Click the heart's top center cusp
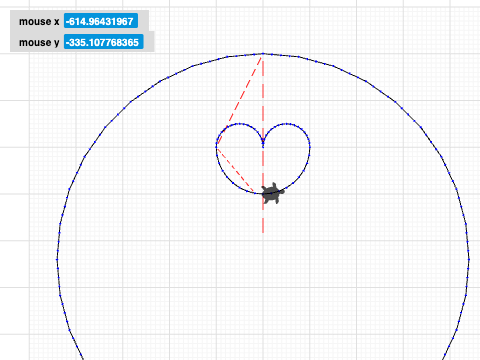Viewport: 480px width, 360px height. coord(263,141)
